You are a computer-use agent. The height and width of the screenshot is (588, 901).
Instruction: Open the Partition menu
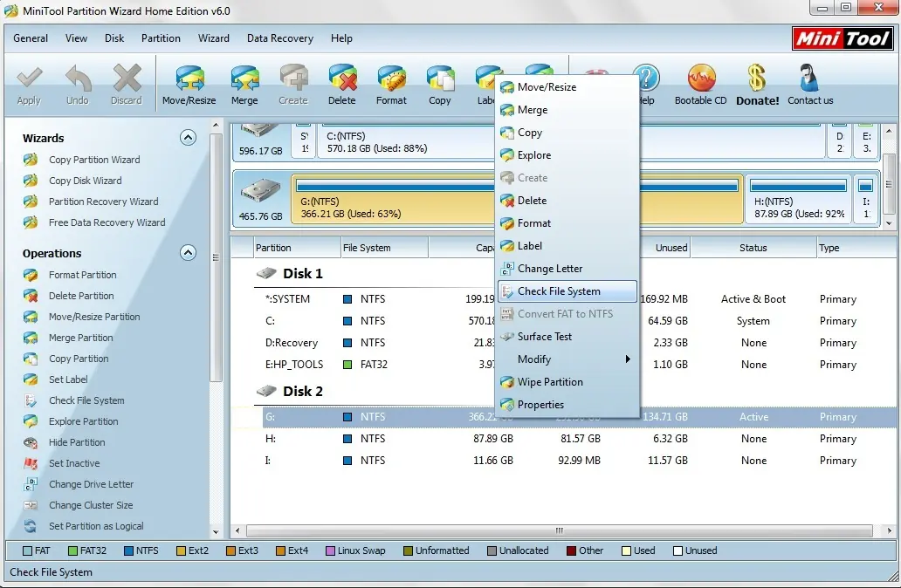pos(161,38)
